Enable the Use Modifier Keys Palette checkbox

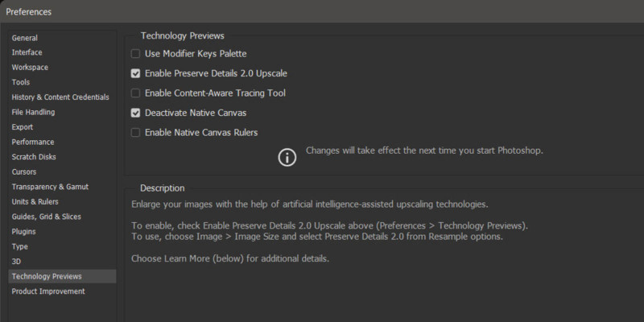(135, 54)
